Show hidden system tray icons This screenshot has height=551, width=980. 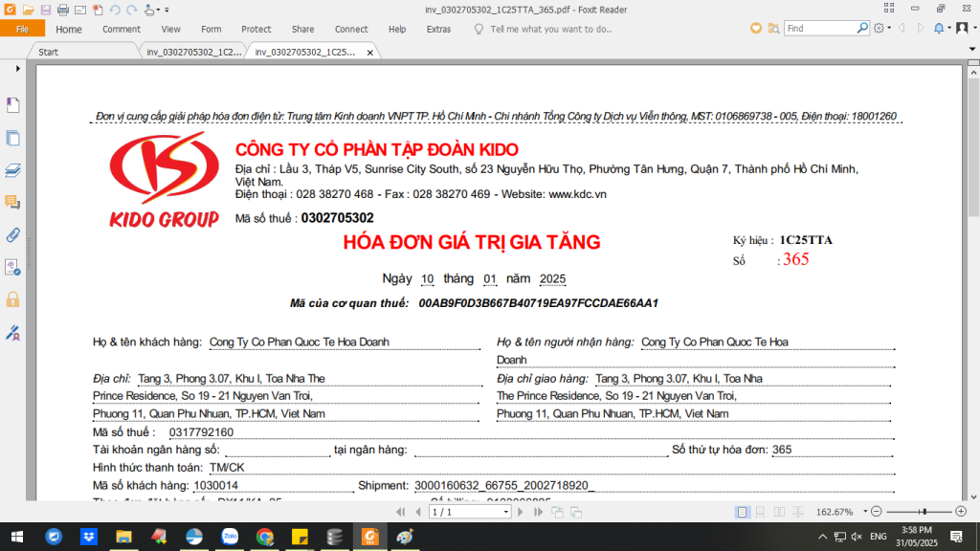click(x=822, y=537)
